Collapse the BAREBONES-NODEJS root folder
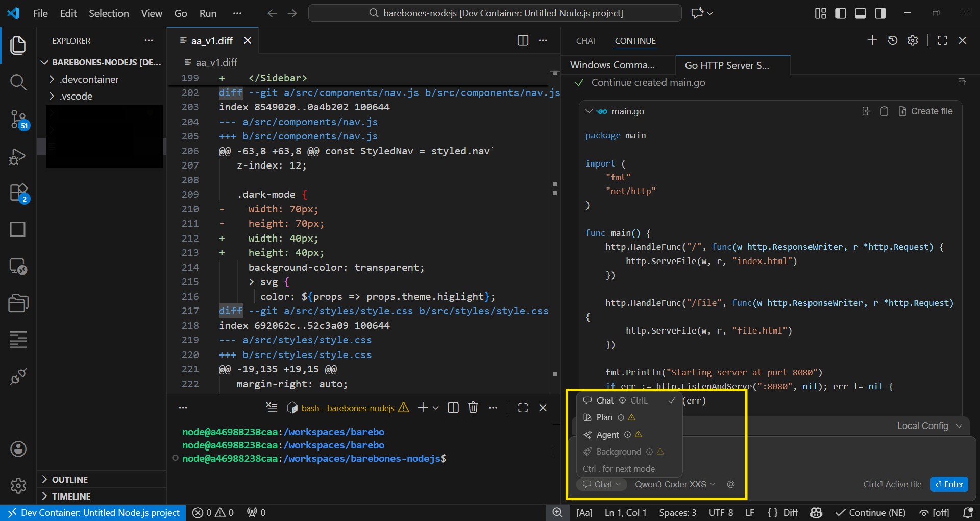This screenshot has width=980, height=521. pyautogui.click(x=102, y=62)
